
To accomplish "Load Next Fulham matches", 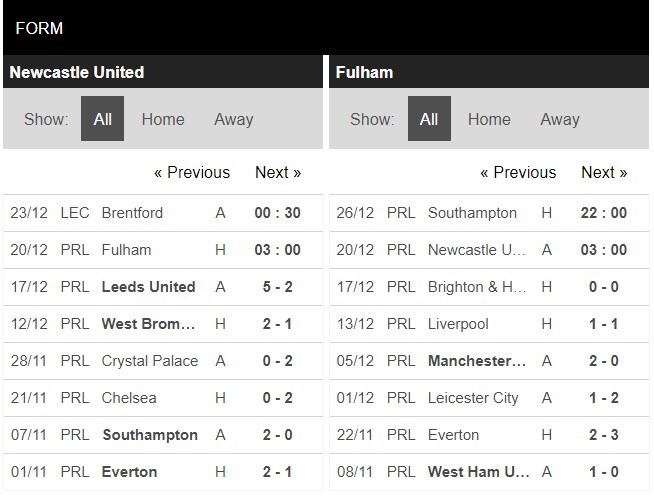I will tap(604, 173).
